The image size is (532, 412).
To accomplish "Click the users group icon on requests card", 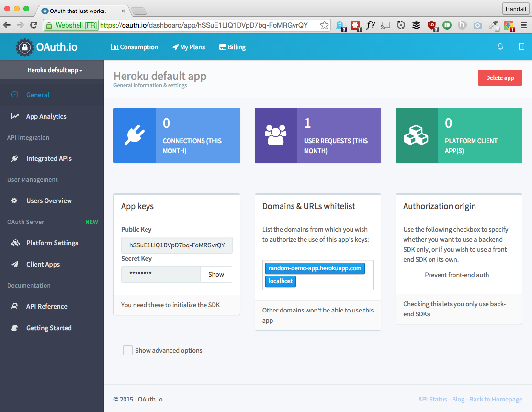I will [x=275, y=135].
